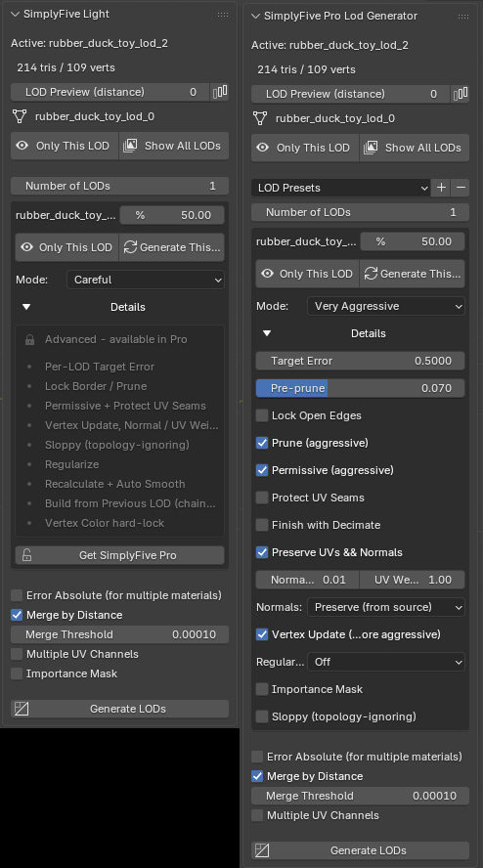Click Generate LODs in Pro panel
483x868 pixels.
click(x=360, y=850)
